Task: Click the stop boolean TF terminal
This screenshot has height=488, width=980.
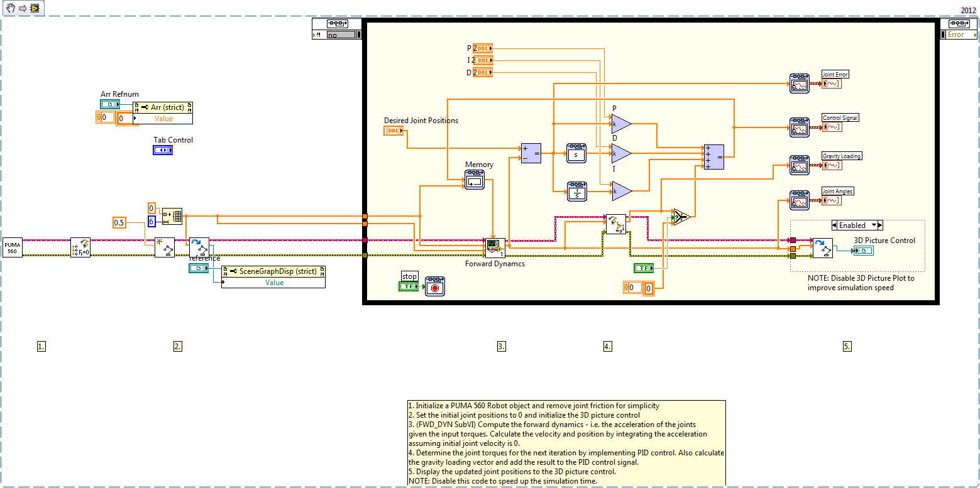Action: coord(409,286)
